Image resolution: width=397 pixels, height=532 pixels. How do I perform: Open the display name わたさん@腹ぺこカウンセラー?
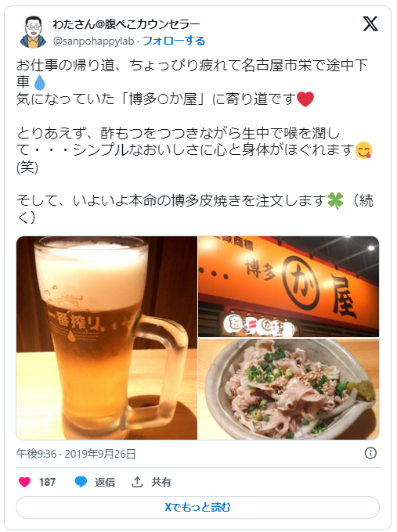point(126,24)
